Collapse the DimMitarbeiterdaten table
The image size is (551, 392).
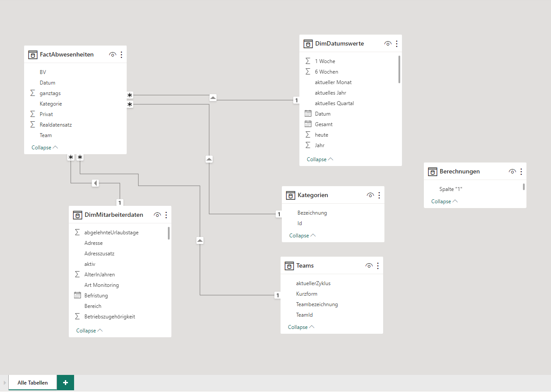coord(89,331)
